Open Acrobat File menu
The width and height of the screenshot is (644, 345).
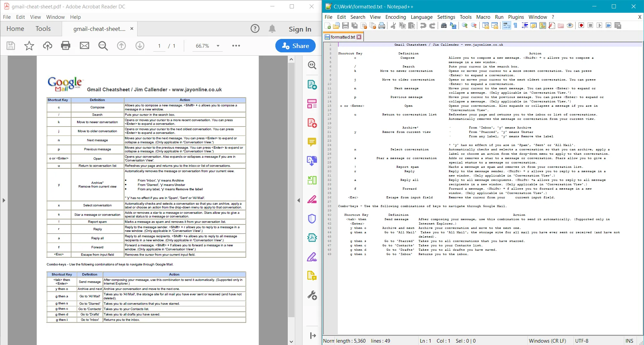point(7,17)
